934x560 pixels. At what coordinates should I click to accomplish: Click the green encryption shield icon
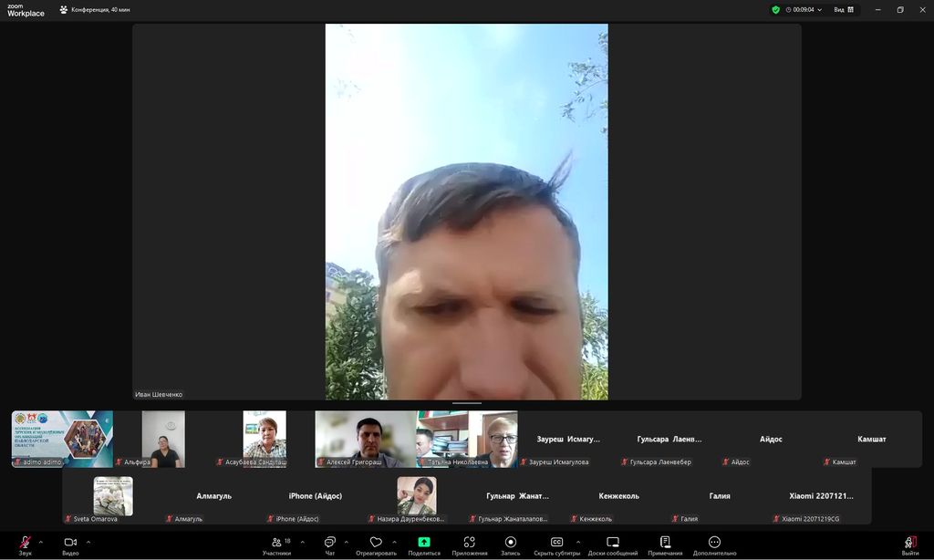tap(775, 10)
